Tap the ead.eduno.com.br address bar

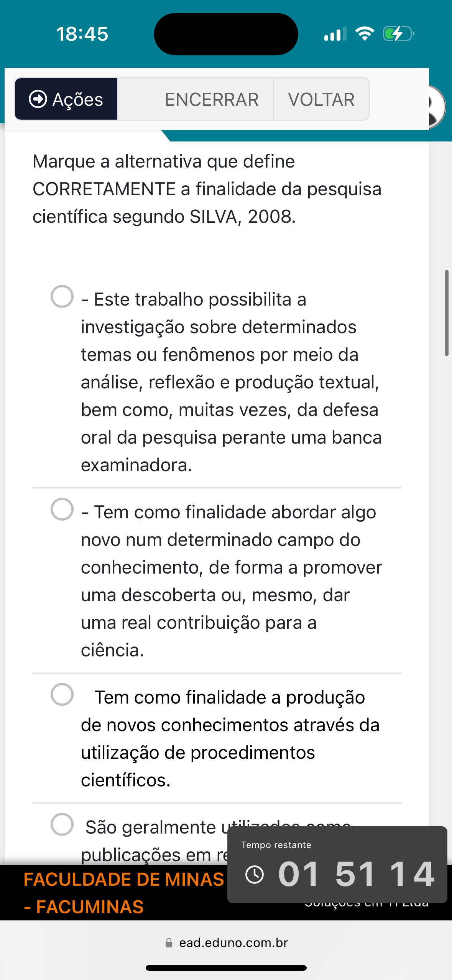pyautogui.click(x=233, y=943)
